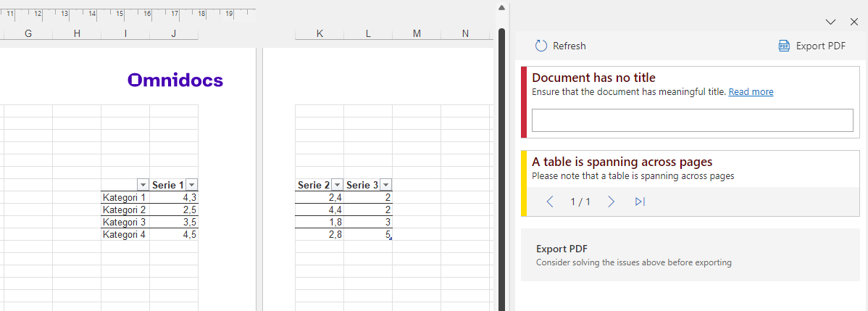This screenshot has height=311, width=868.
Task: Select cell with value 1,8
Action: click(320, 222)
